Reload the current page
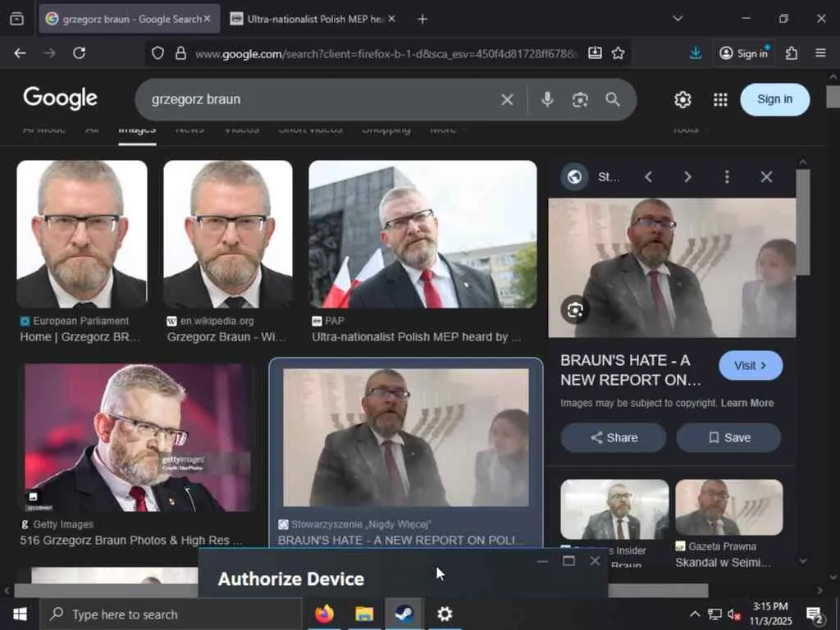 80,53
